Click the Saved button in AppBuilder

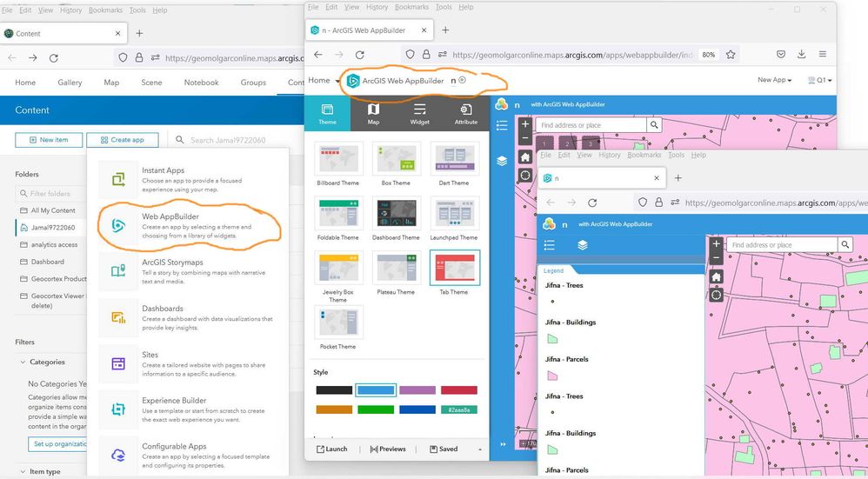pos(444,449)
